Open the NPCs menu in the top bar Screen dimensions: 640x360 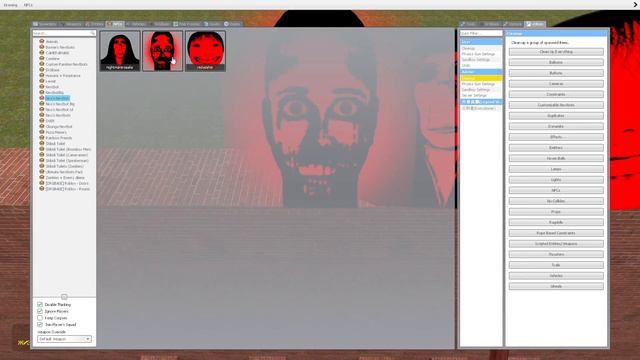[28, 5]
